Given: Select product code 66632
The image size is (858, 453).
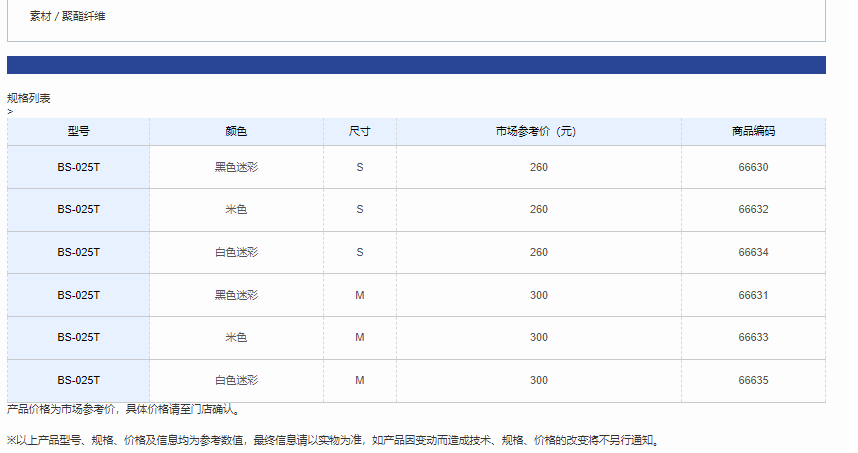Looking at the screenshot, I should pos(753,210).
